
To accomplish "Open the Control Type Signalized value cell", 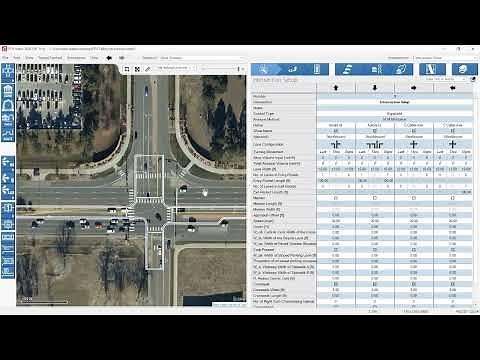I will point(394,113).
